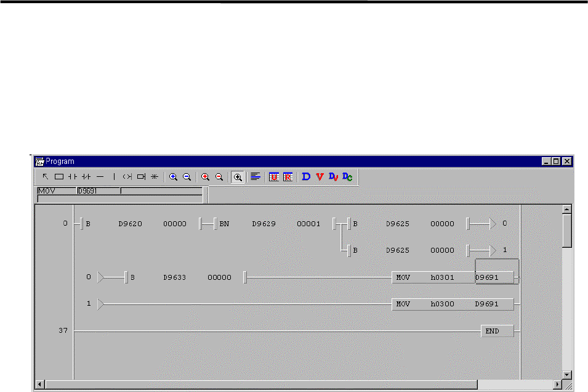Image resolution: width=588 pixels, height=392 pixels.
Task: Click the blue zoom-out magnifier
Action: tap(187, 177)
